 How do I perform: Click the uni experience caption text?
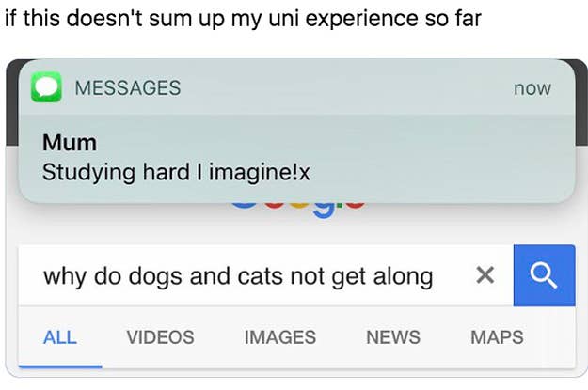click(x=243, y=20)
